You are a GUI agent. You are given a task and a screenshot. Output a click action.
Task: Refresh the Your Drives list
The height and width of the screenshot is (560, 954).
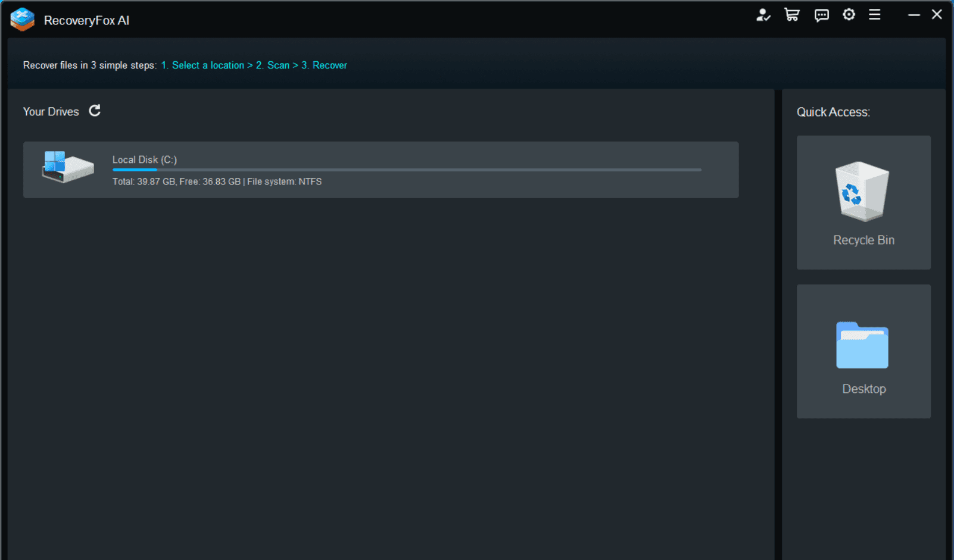pos(95,111)
